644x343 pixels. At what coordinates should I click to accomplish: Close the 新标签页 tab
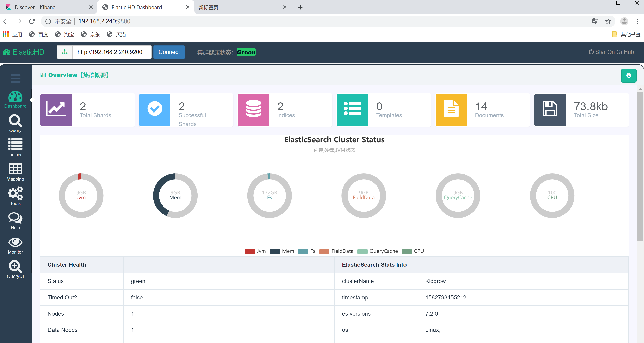point(285,7)
